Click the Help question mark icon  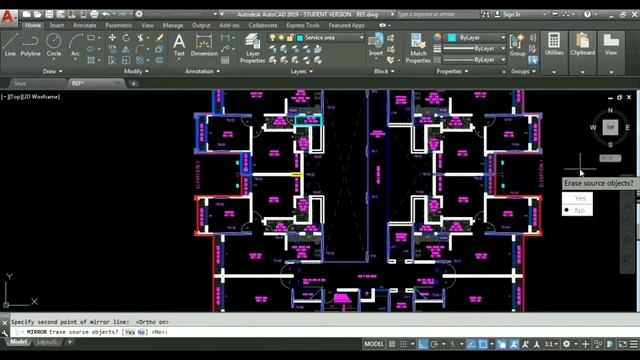point(587,14)
